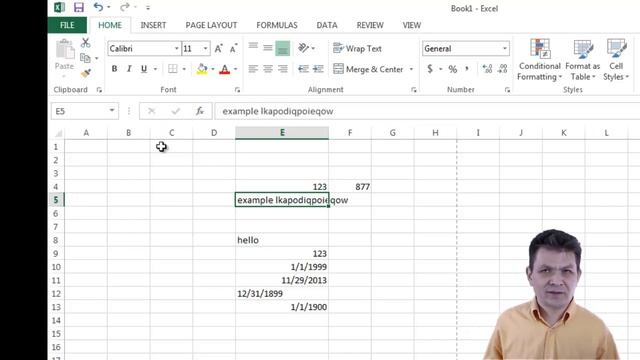Click the formula bar Enter checkmark icon

(x=176, y=111)
